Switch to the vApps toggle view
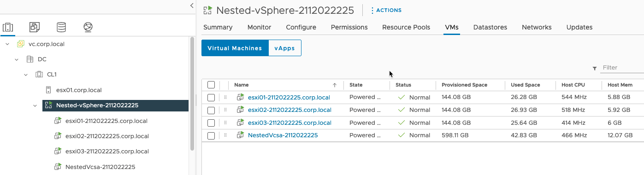644x175 pixels. pyautogui.click(x=284, y=48)
